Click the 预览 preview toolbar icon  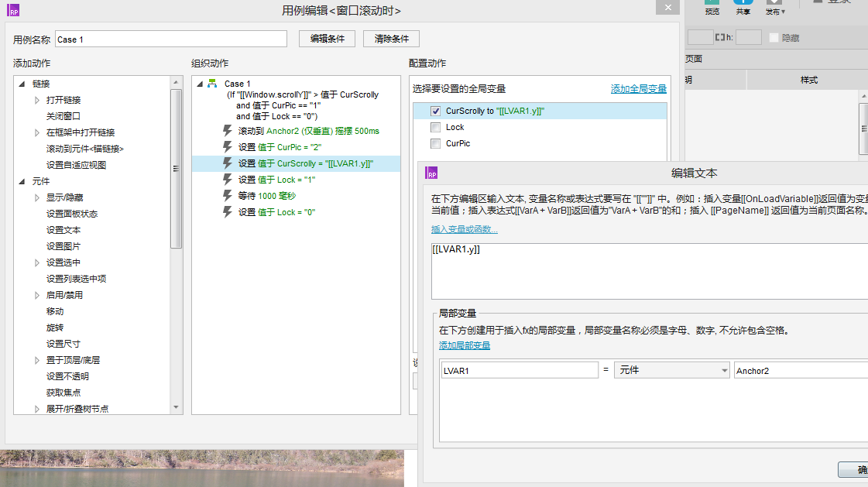coord(712,8)
